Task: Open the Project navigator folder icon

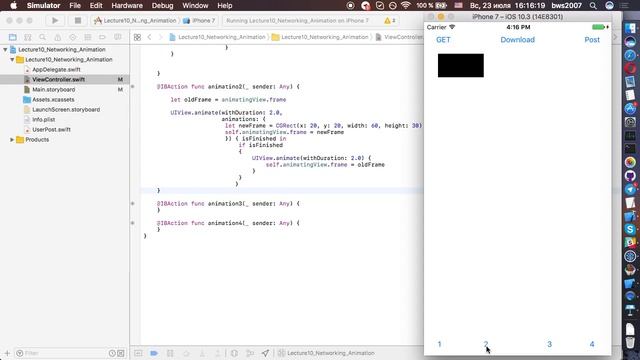Action: [13, 37]
